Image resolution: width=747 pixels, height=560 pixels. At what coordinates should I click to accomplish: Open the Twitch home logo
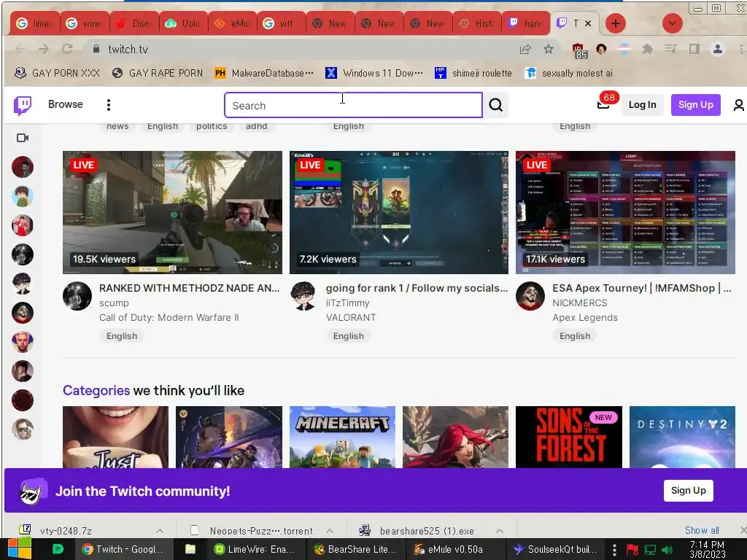click(x=23, y=105)
